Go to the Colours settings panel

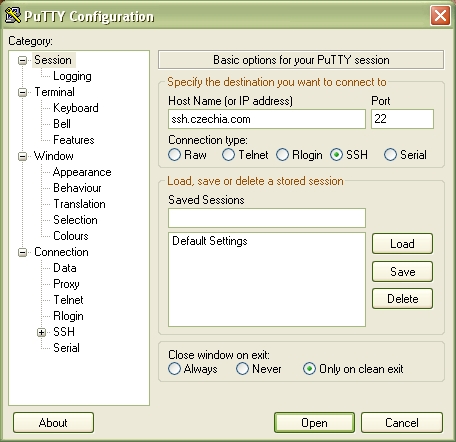[71, 236]
